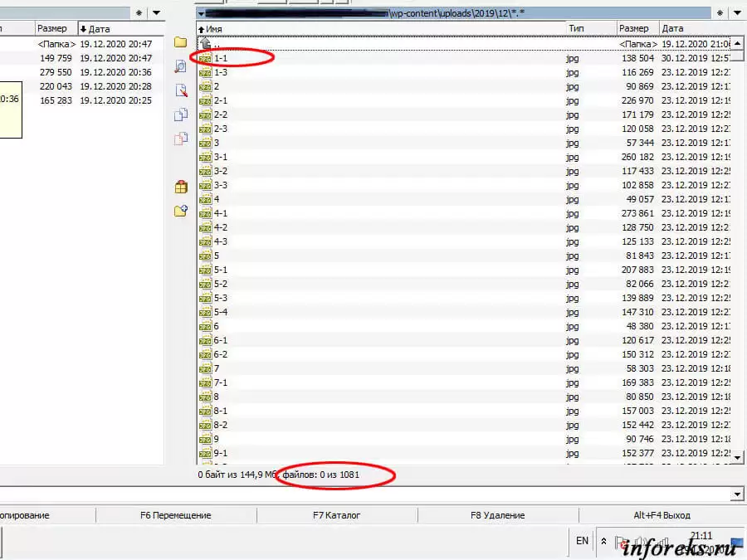Select the 1-1 jpg file icon
The width and height of the screenshot is (747, 560).
click(x=205, y=58)
